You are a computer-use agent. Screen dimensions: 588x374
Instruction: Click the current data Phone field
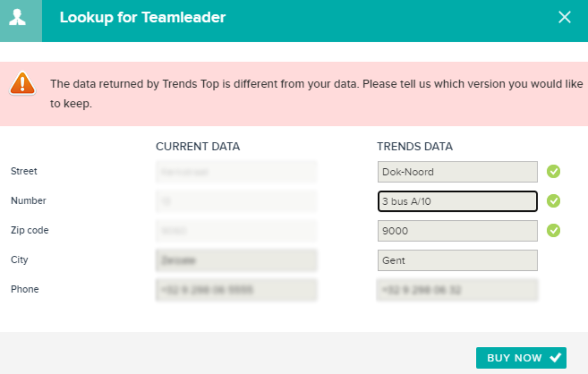pos(236,290)
